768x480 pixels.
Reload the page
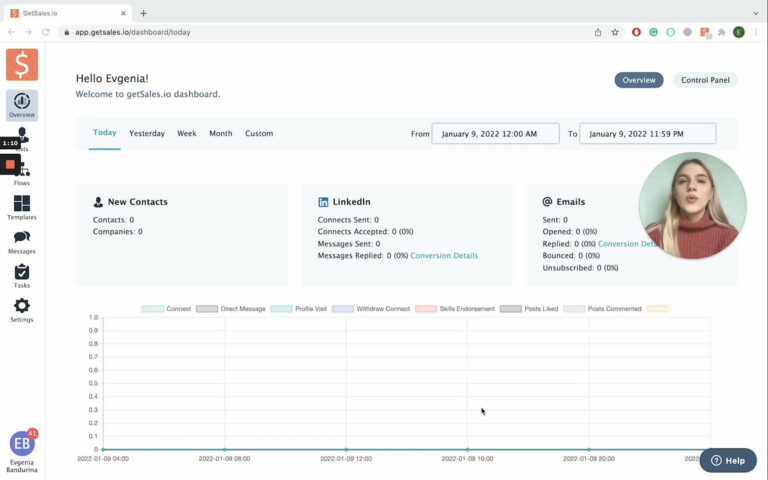[x=46, y=32]
